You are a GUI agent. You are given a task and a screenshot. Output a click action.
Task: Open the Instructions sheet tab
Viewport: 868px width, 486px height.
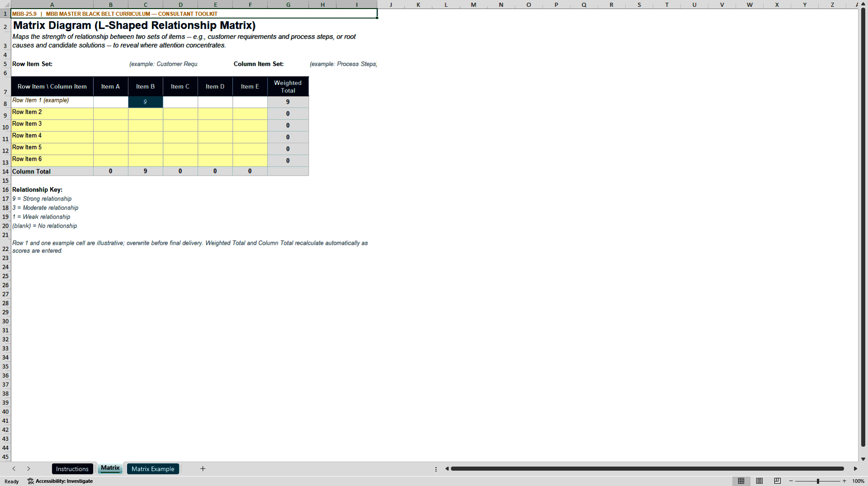click(72, 469)
